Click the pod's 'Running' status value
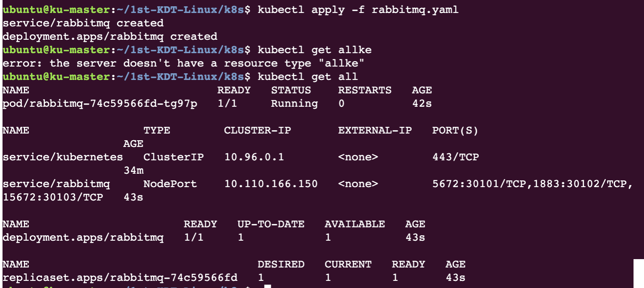The height and width of the screenshot is (288, 644). [294, 103]
